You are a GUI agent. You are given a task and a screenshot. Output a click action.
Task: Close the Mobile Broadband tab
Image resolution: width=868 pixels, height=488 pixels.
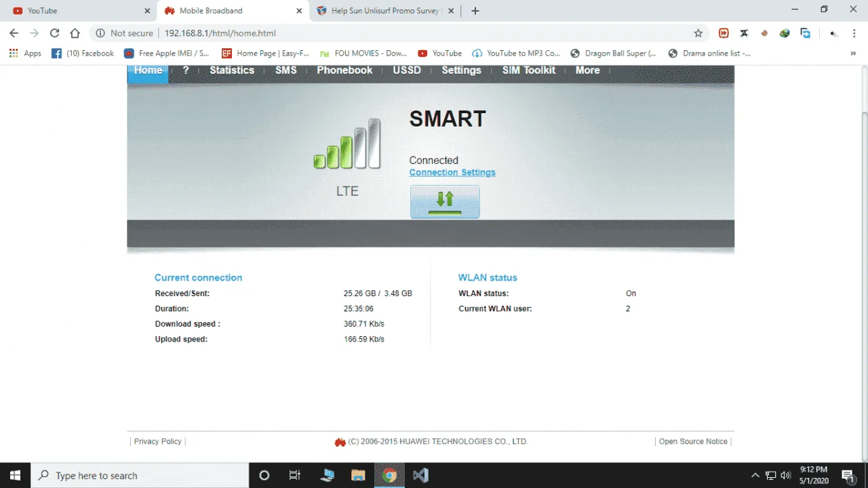coord(299,11)
